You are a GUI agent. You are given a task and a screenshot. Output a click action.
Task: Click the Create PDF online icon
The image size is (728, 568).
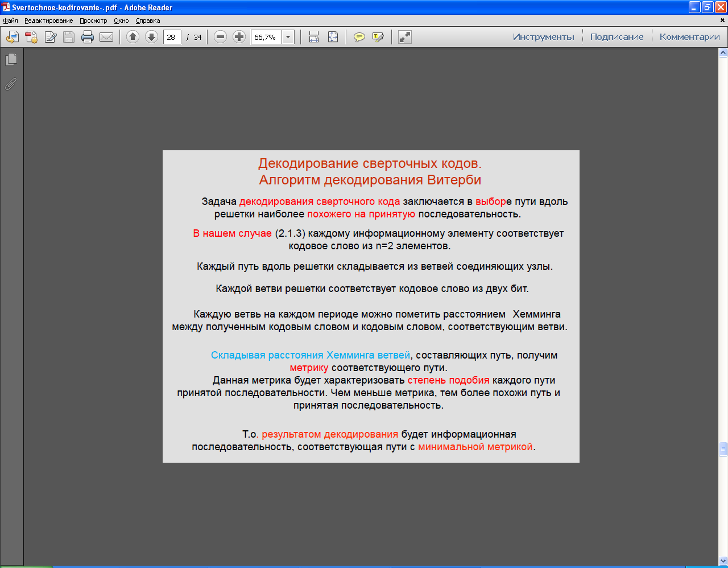click(x=31, y=37)
